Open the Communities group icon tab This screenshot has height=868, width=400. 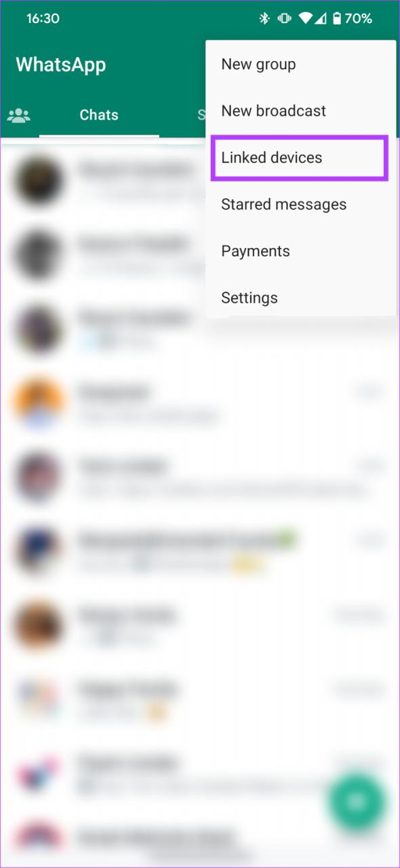19,115
